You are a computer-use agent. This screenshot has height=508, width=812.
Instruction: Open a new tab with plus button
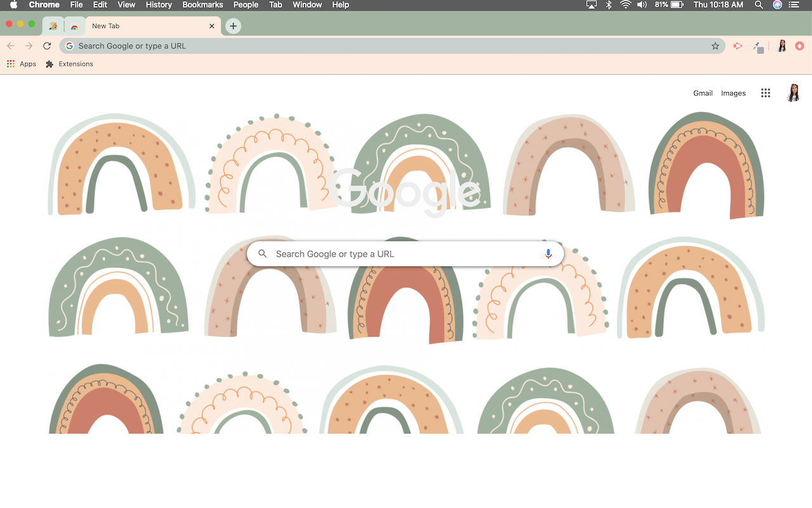233,26
